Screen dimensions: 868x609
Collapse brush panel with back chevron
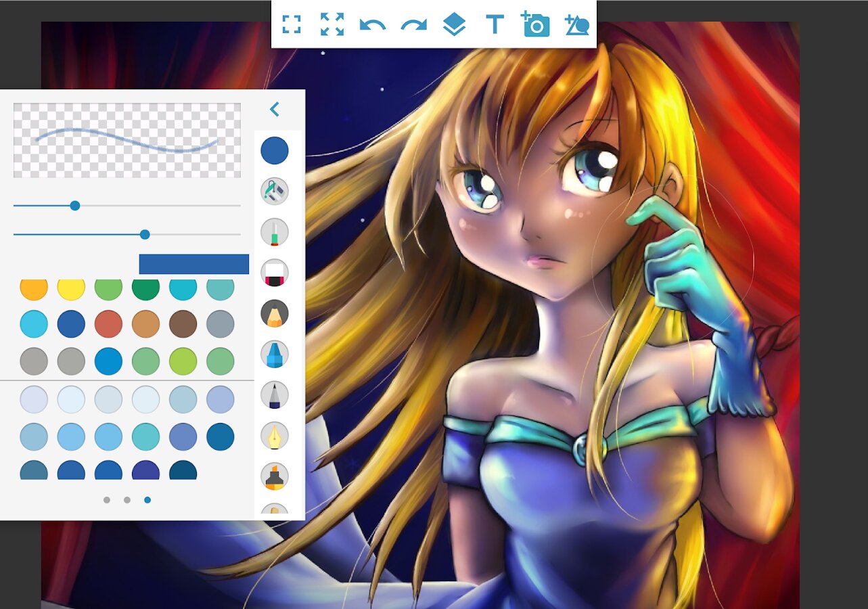click(274, 109)
